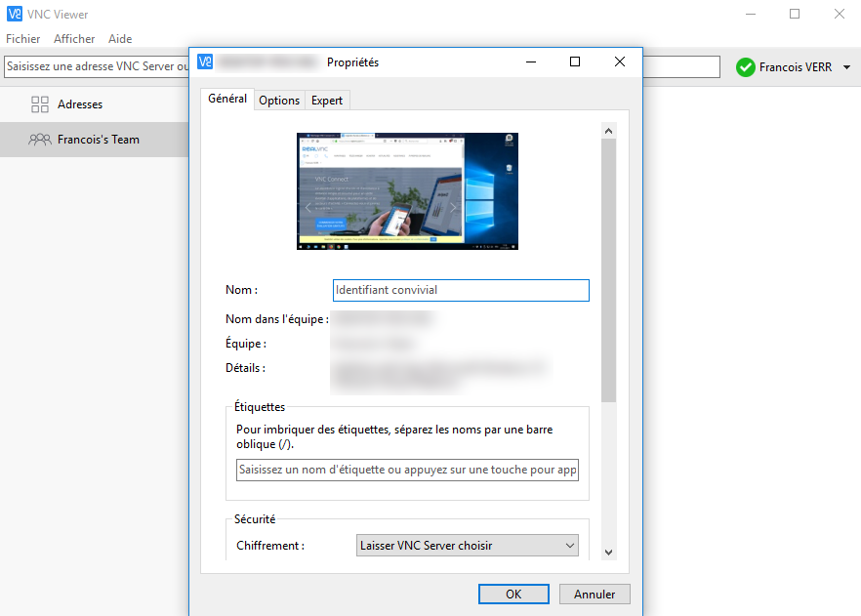Switch to the Expert tab
Screen dimensions: 861x616
pos(327,101)
